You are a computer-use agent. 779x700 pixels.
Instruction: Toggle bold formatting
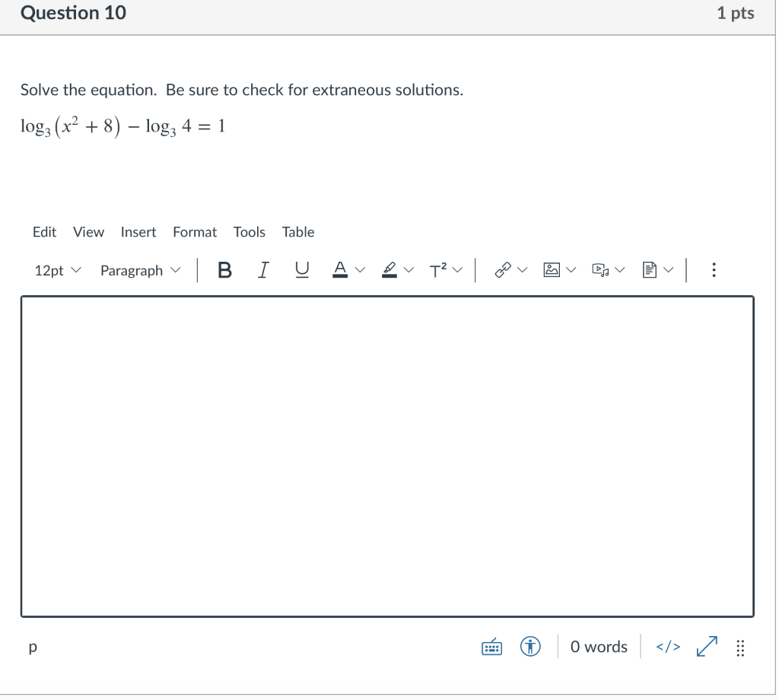224,269
